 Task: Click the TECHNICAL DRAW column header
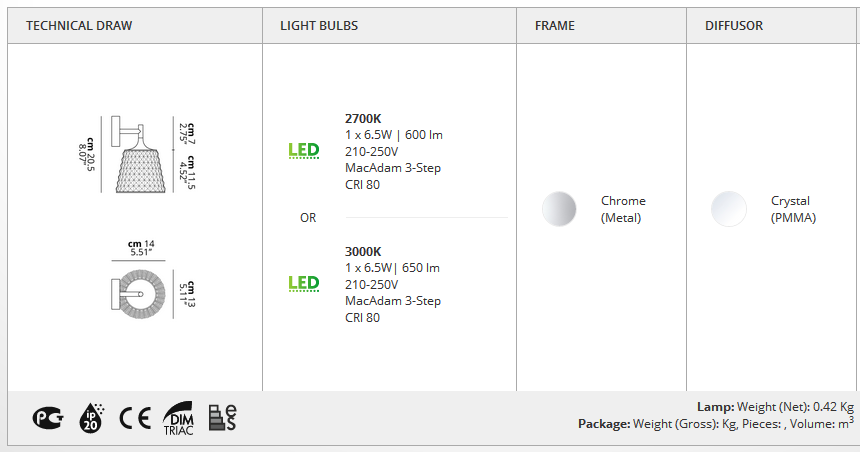point(79,26)
